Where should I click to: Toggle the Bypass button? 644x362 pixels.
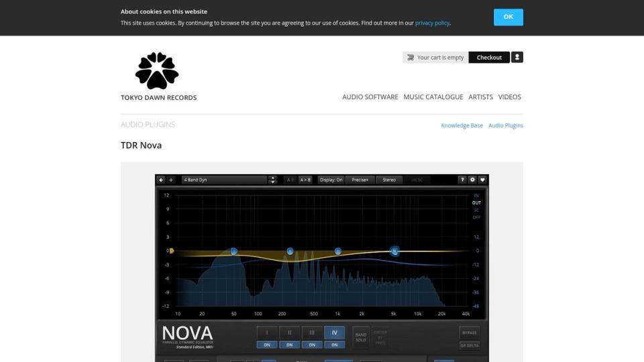(x=470, y=333)
